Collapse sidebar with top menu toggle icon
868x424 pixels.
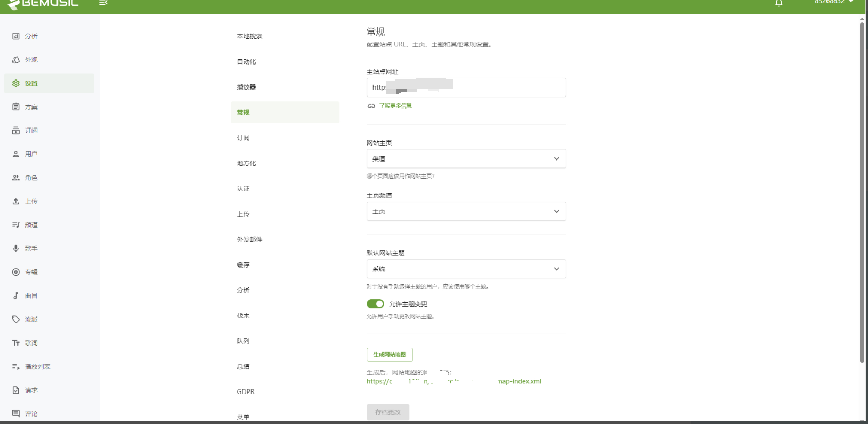point(103,3)
